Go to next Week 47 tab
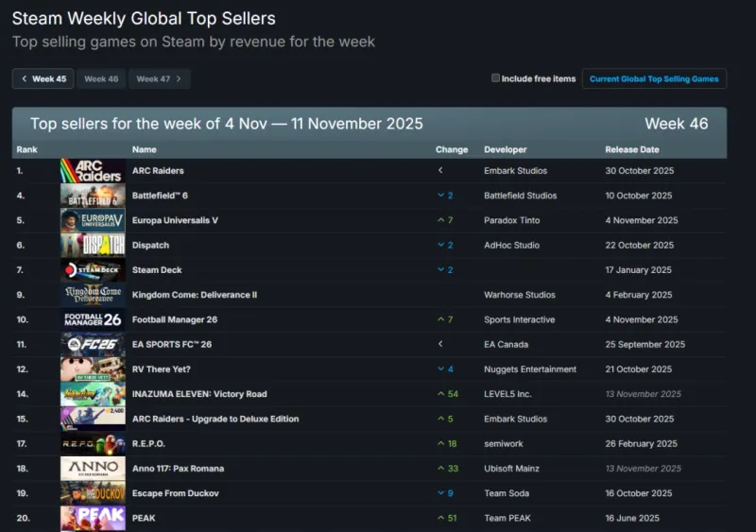The image size is (756, 532). click(x=159, y=79)
